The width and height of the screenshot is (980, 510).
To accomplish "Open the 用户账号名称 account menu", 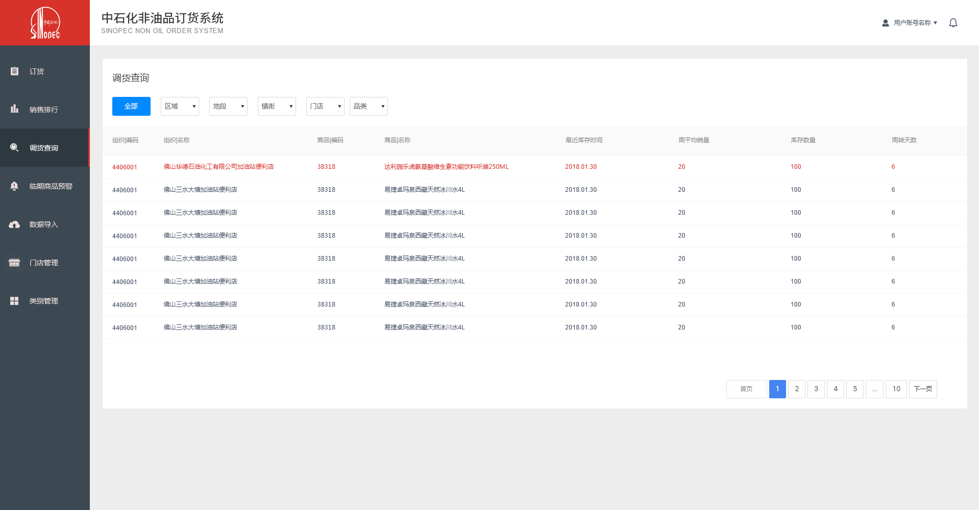I will pos(910,23).
